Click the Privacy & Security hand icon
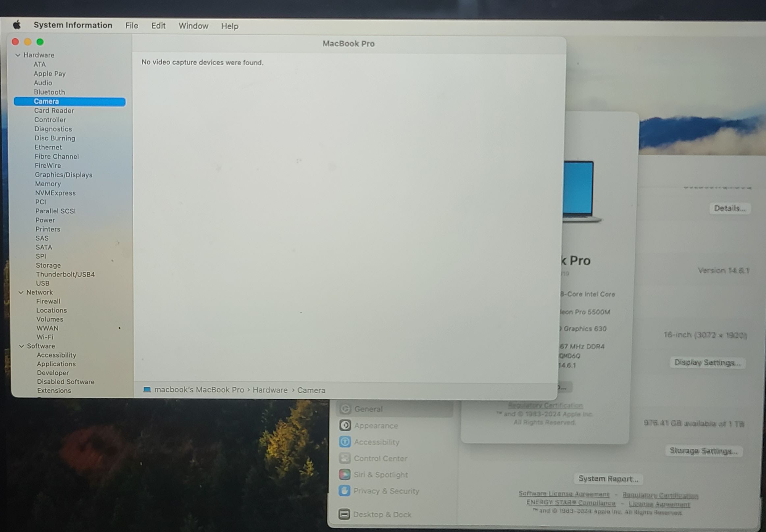Screen dimensions: 766x532 pos(344,491)
